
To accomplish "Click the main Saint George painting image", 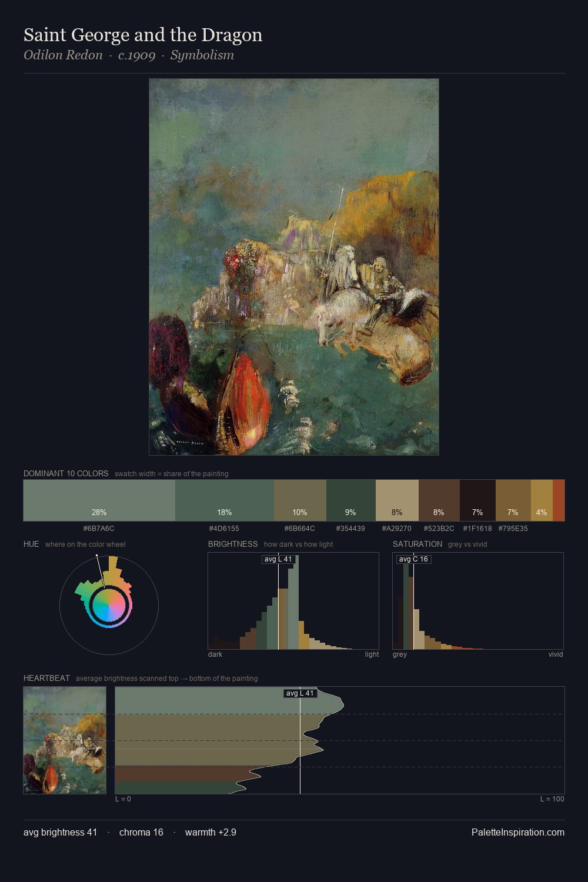I will click(294, 267).
